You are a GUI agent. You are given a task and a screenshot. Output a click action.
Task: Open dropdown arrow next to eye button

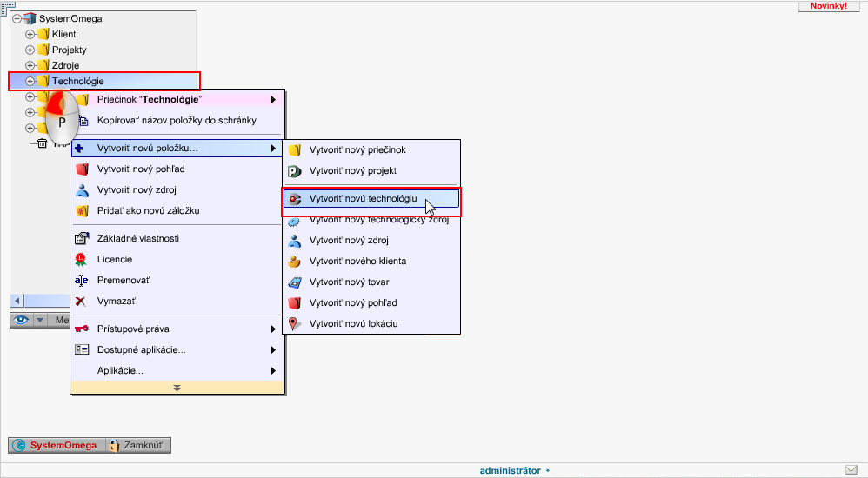coord(40,320)
